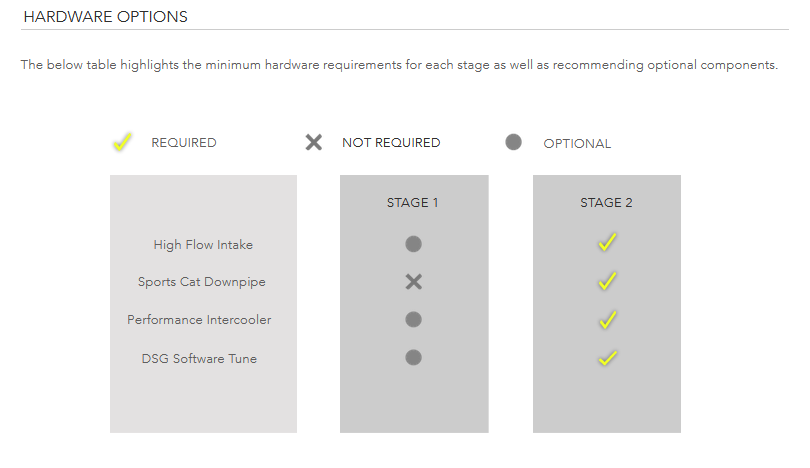
Task: Click the NOT REQUIRED legend text
Action: point(391,143)
